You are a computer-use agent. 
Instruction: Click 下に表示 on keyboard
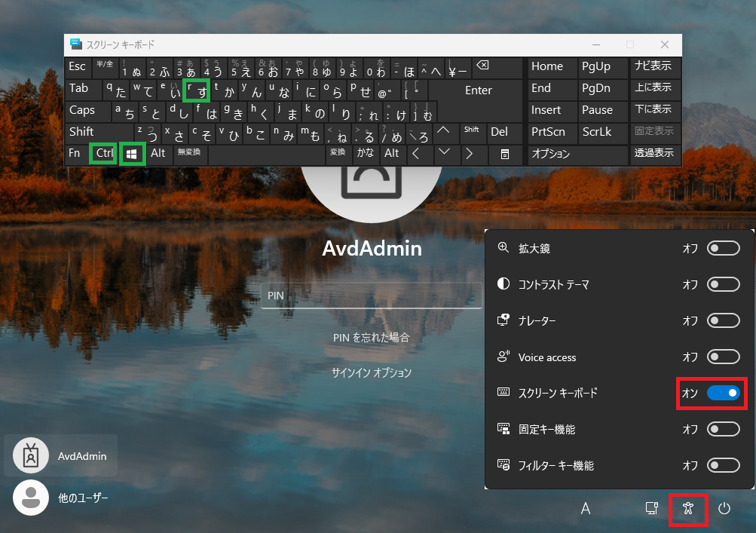[655, 111]
